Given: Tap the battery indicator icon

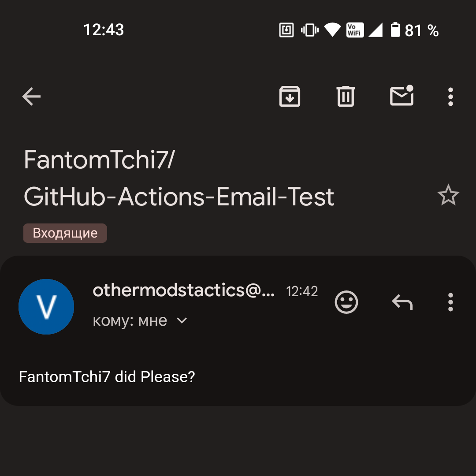Looking at the screenshot, I should coord(395,30).
